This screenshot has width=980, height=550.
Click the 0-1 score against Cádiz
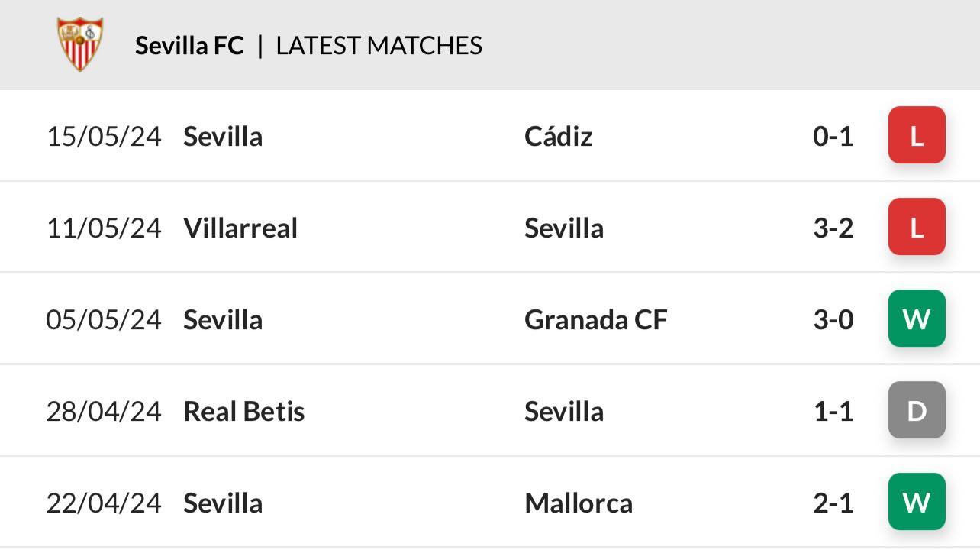(x=833, y=136)
